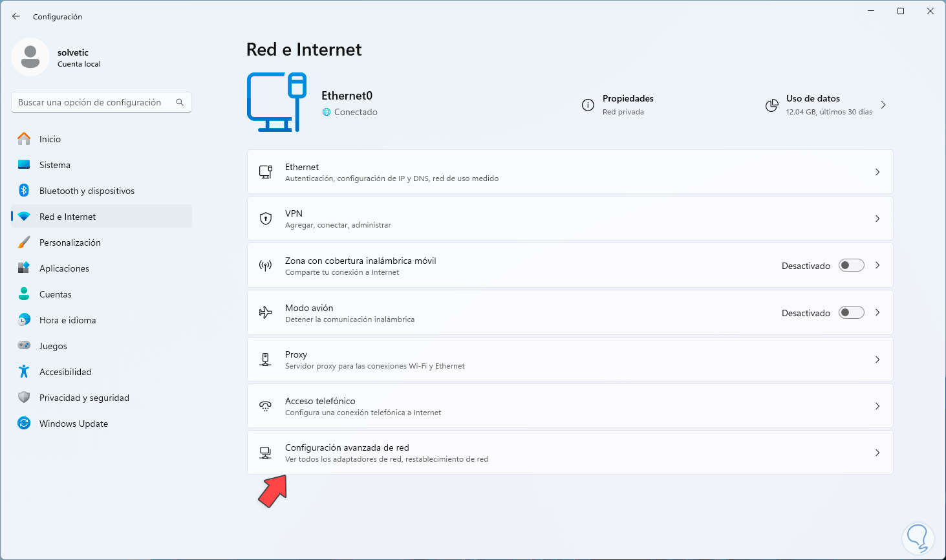Expand Configuración avanzada de red
The image size is (946, 560).
pos(877,452)
